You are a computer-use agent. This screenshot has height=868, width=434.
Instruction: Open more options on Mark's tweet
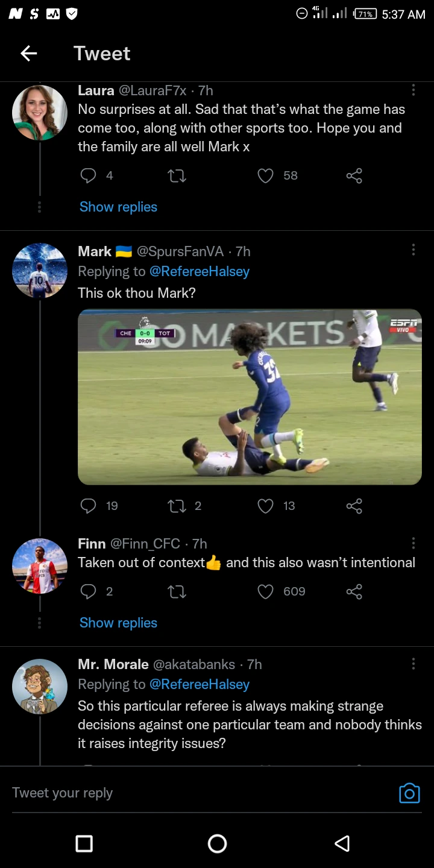(413, 250)
